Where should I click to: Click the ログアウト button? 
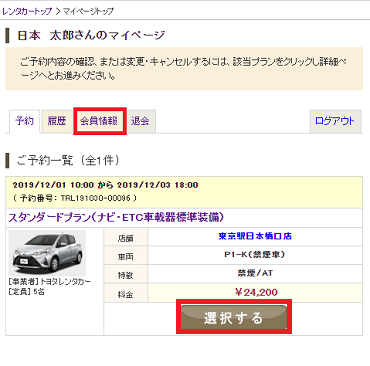[335, 121]
